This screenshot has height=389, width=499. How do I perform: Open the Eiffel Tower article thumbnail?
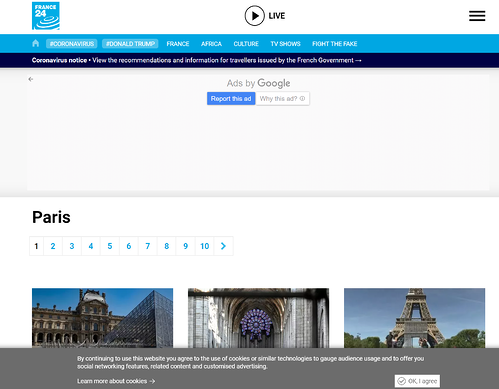coord(414,318)
